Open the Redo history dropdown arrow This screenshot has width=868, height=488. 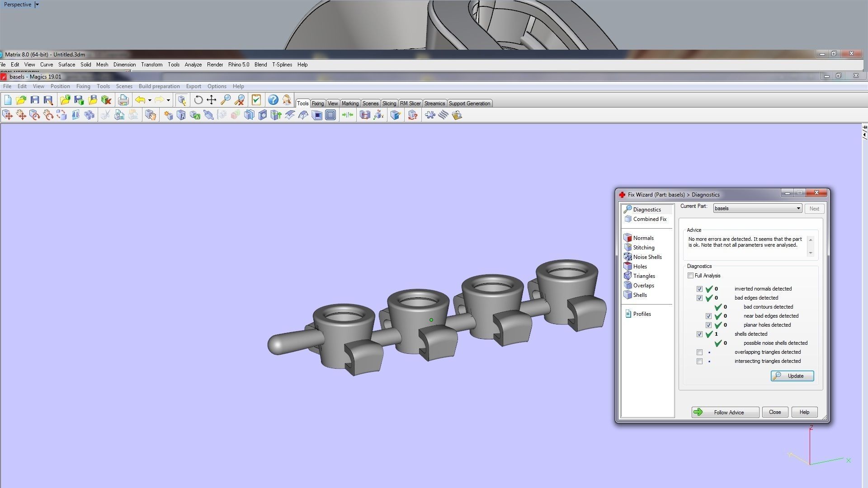click(168, 100)
